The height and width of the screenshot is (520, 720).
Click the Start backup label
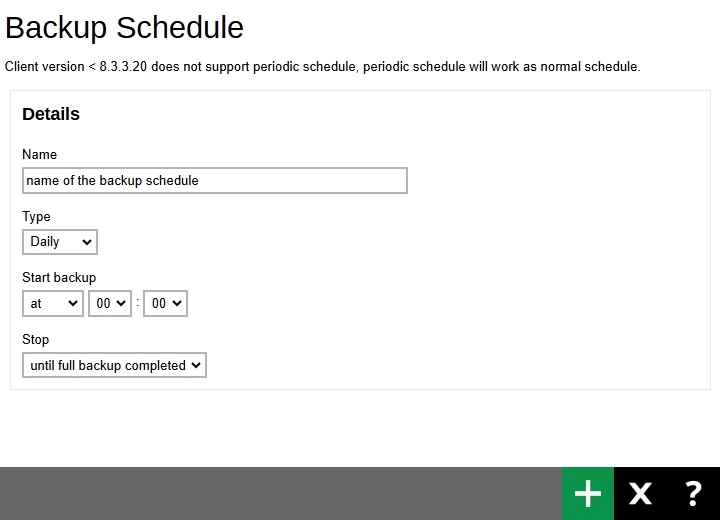coord(59,278)
